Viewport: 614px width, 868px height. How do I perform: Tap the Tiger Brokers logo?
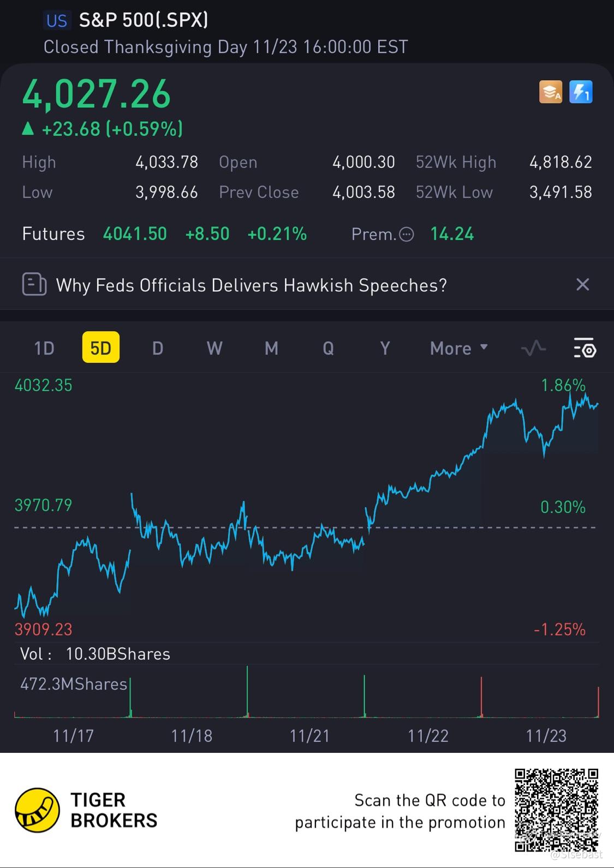(x=37, y=810)
